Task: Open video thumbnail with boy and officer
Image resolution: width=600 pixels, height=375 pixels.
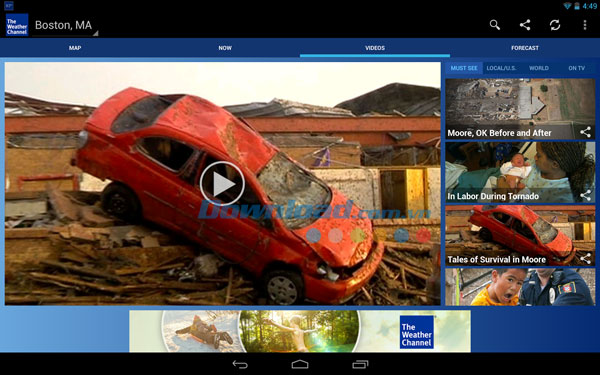Action: [x=520, y=287]
